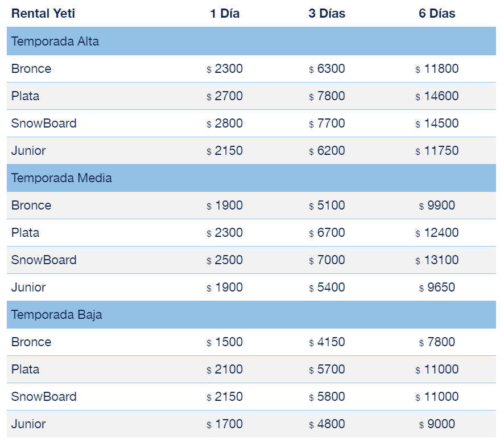Viewport: 504px width, 443px height.
Task: Click the $4150 Bronce low-season price
Action: (327, 342)
